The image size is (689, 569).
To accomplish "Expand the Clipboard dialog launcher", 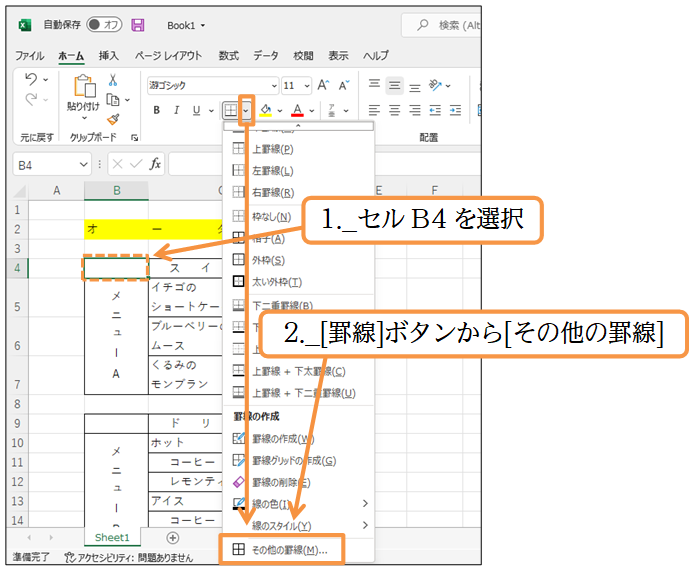I will 134,138.
